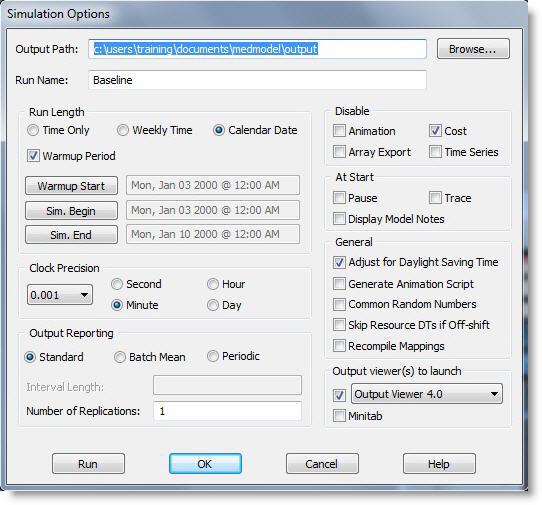
Task: Select Hour as clock precision unit
Action: click(213, 284)
